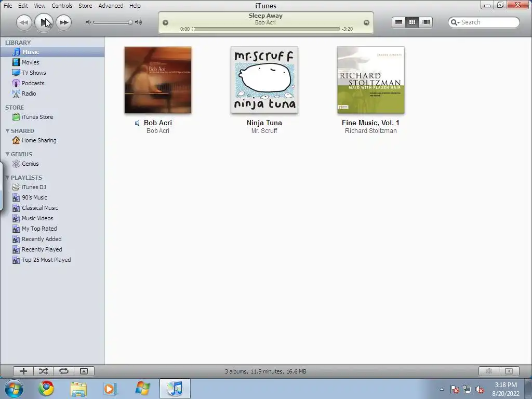
Task: Click the Search field
Action: 484,22
